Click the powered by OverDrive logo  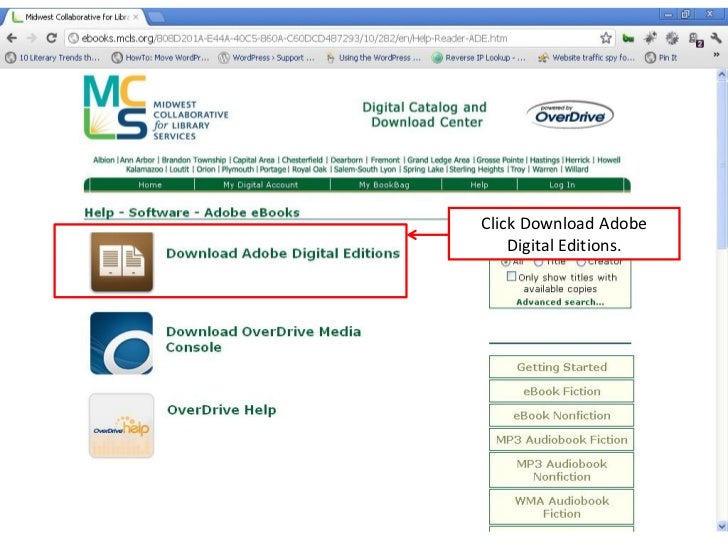tap(570, 114)
